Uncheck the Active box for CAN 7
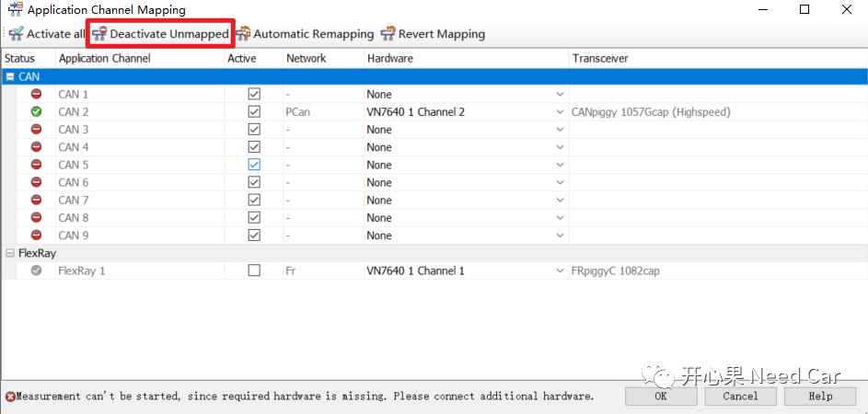Image resolution: width=868 pixels, height=414 pixels. pos(254,200)
